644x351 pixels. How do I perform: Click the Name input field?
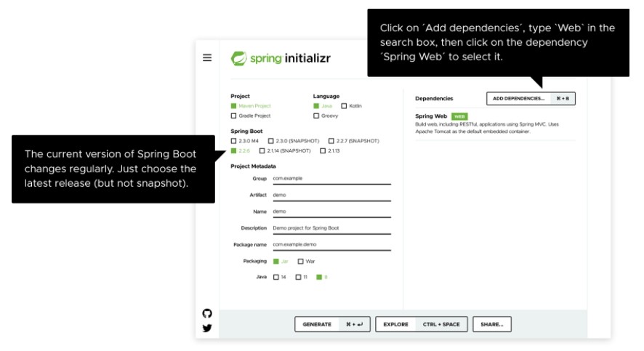click(332, 211)
